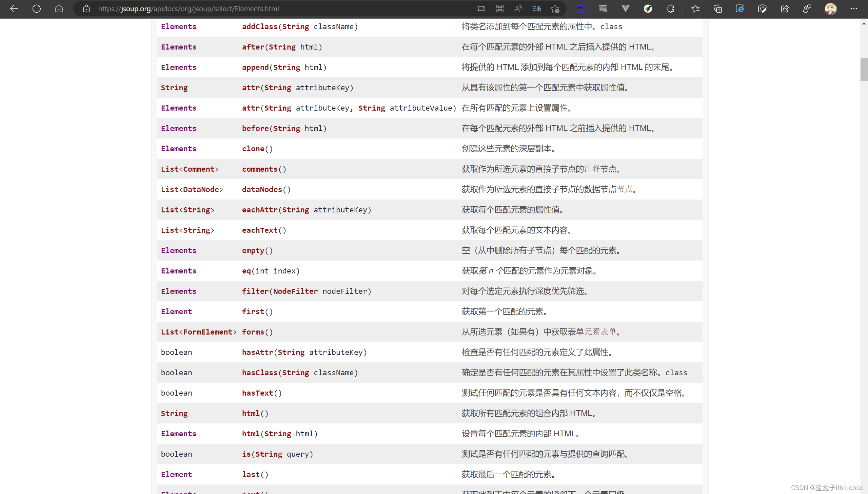Screen dimensions: 868x494
Task: Open read aloud from address bar
Action: 518,9
